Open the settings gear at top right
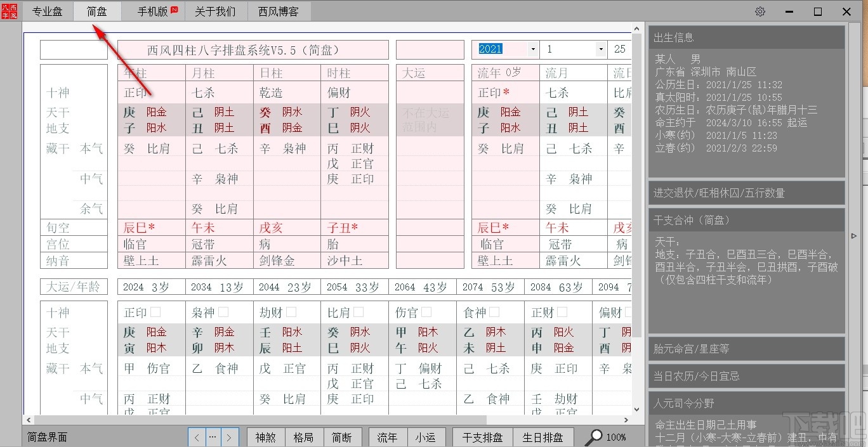Screen dimensions: 868x447 click(760, 11)
